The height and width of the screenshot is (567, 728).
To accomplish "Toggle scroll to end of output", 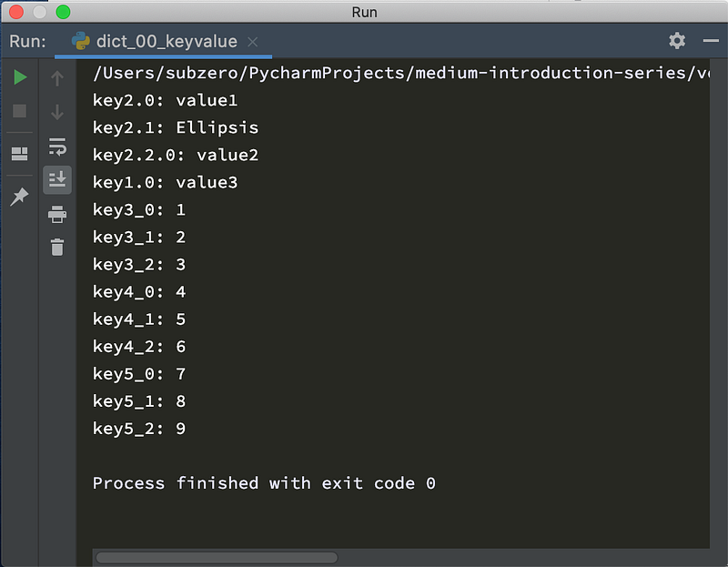I will (57, 179).
